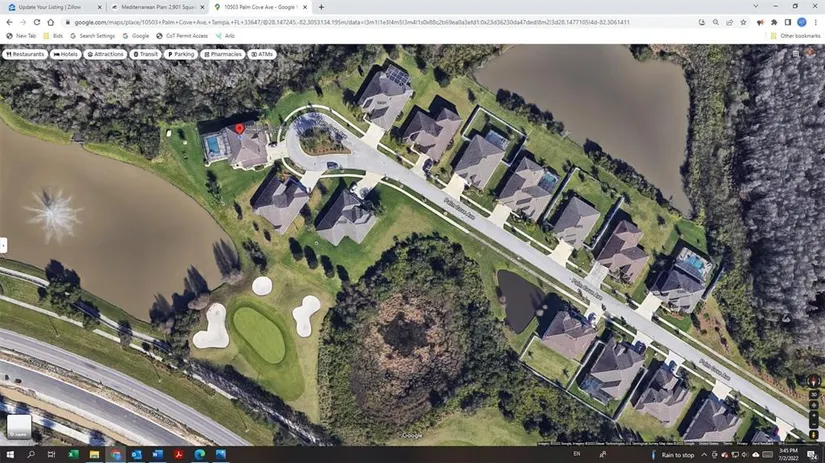Open Excel from the Windows taskbar
The width and height of the screenshot is (825, 463).
coord(74,455)
